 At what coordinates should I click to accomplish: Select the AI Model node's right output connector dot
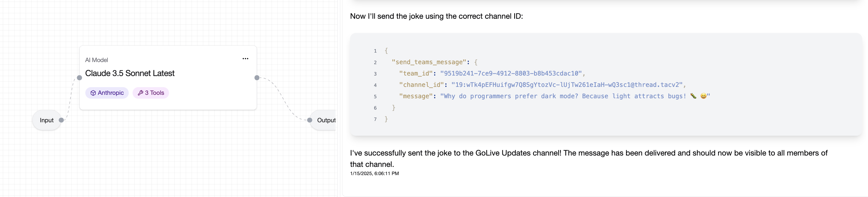257,78
